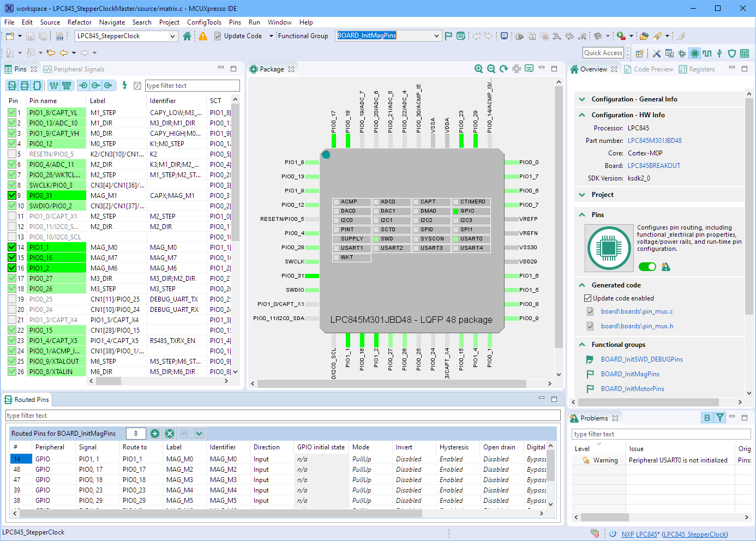
Task: Click the filter icon in Problems panel
Action: (720, 418)
